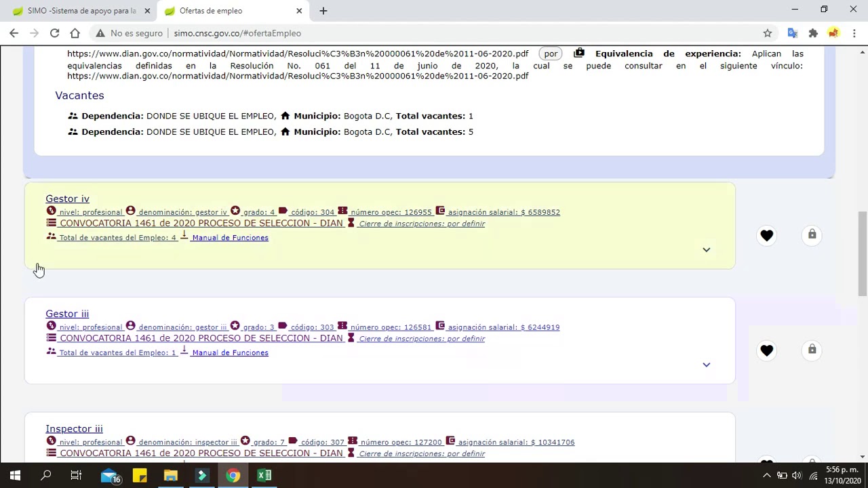868x488 pixels.
Task: Open the Gestor iv job title link
Action: 67,199
